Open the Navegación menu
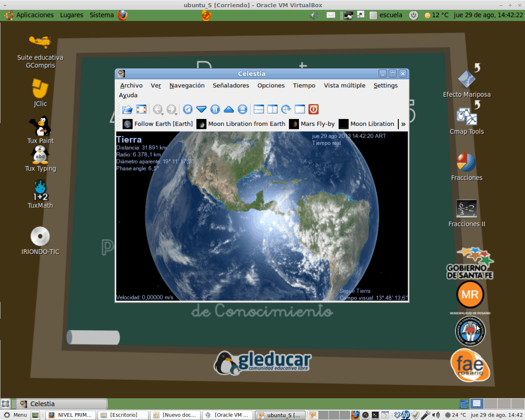 pyautogui.click(x=187, y=85)
